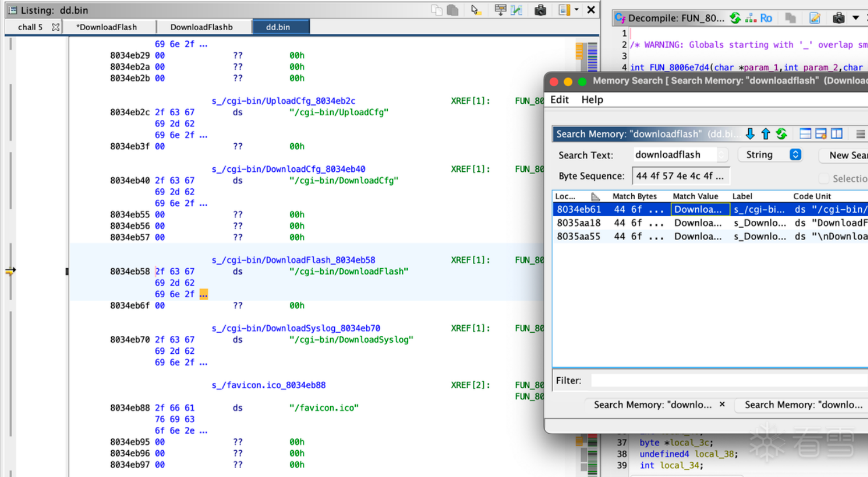
Task: Click the Search Next down-arrow icon
Action: [x=750, y=134]
